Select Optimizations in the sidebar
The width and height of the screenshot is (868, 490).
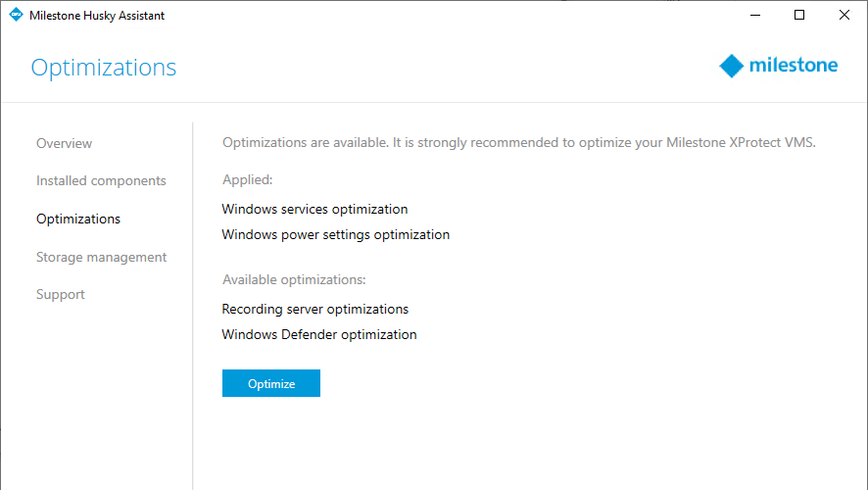pyautogui.click(x=78, y=219)
